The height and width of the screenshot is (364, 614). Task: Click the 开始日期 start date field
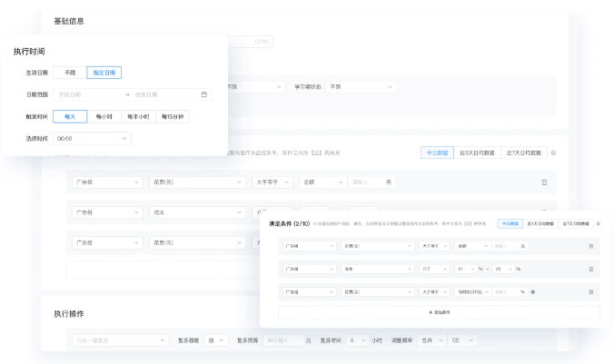point(88,94)
